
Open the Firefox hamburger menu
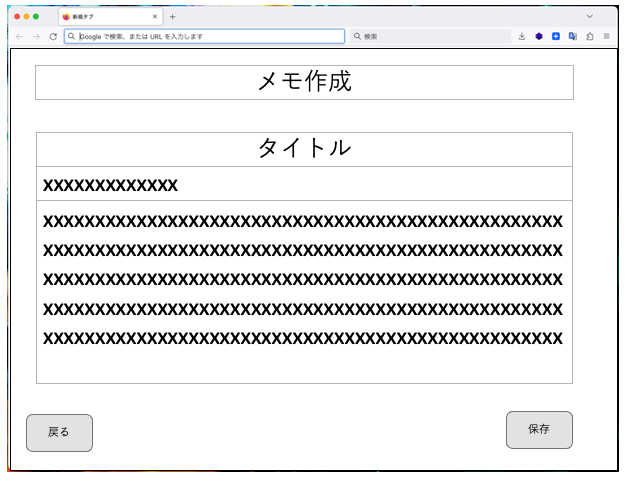coord(607,36)
